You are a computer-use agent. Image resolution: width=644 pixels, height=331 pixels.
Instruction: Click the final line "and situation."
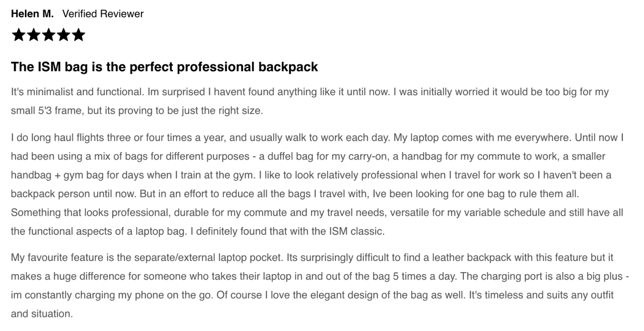42,314
